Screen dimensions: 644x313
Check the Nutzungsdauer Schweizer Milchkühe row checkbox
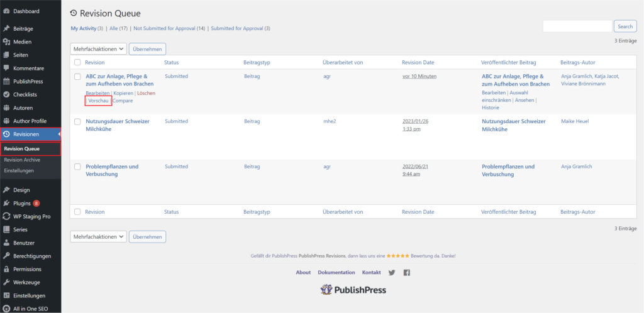pyautogui.click(x=77, y=122)
